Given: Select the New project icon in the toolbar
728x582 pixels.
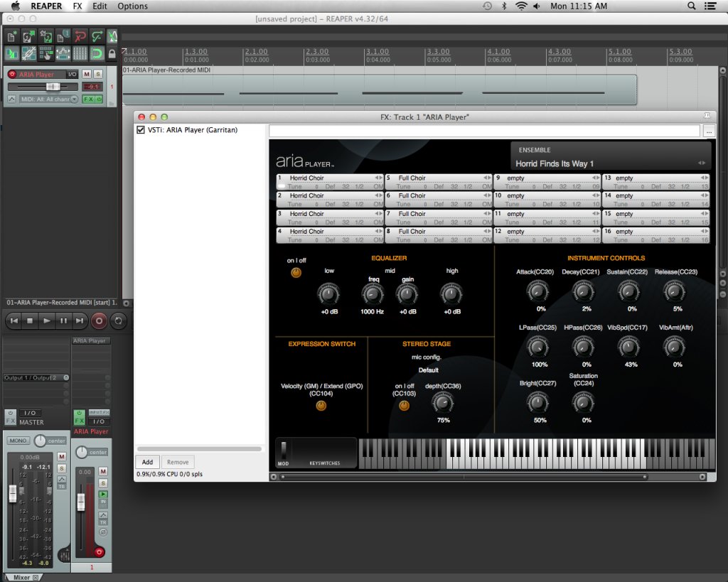Looking at the screenshot, I should [x=11, y=36].
